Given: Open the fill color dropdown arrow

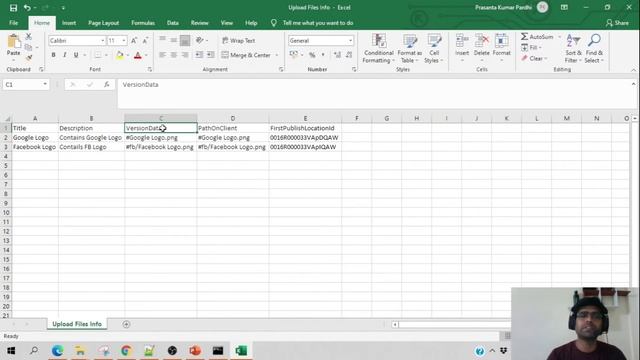Looking at the screenshot, I should pyautogui.click(x=128, y=55).
